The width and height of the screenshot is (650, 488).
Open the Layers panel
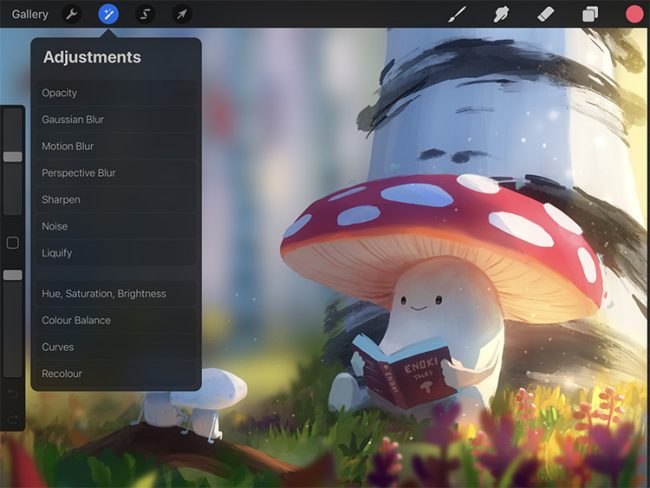point(590,14)
